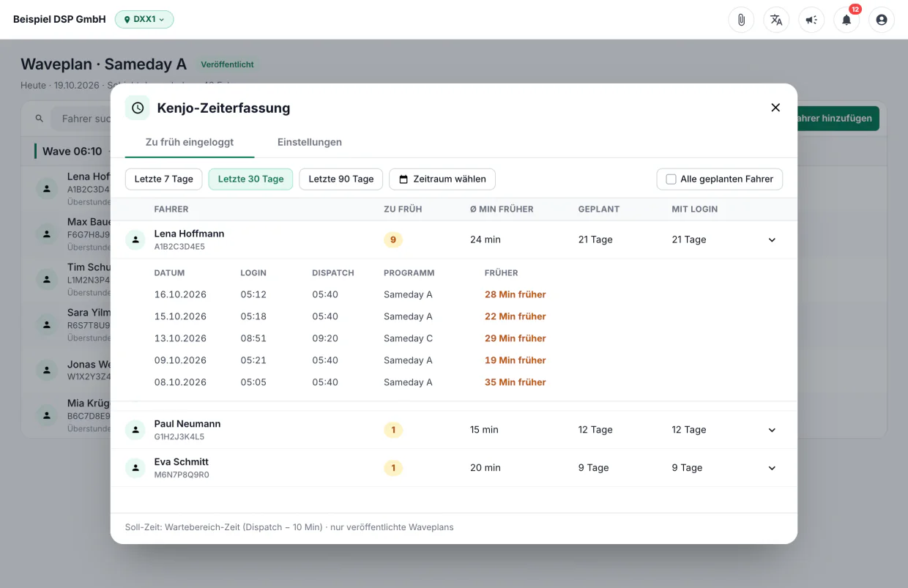
Task: Switch to the Zu früh eingeloggt tab
Action: [x=190, y=142]
